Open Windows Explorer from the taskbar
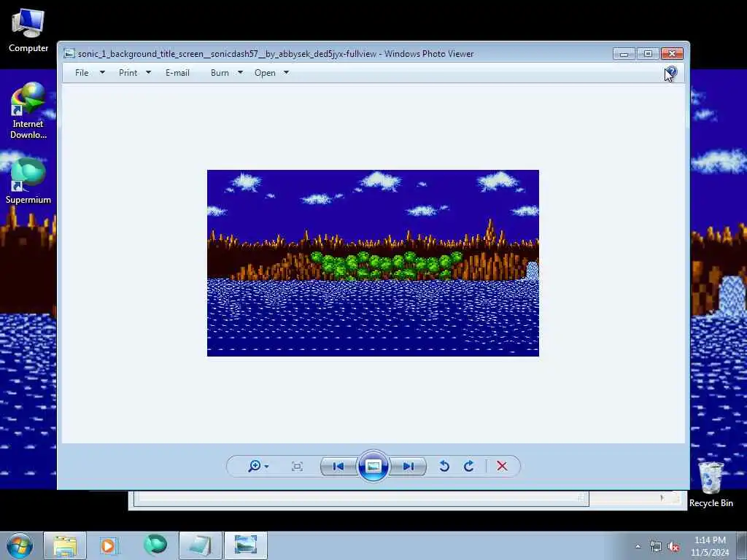The height and width of the screenshot is (560, 747). click(65, 545)
